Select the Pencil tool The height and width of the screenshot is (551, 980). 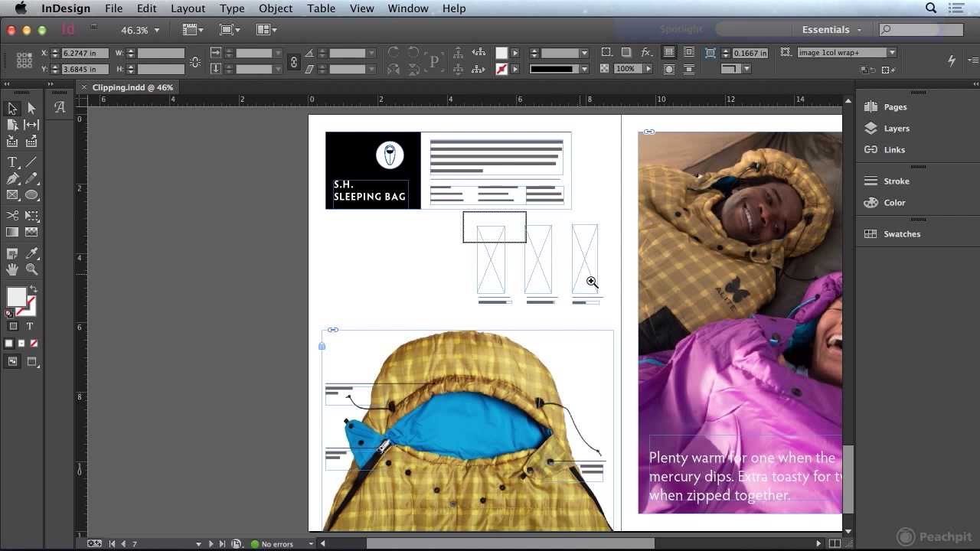(x=31, y=178)
